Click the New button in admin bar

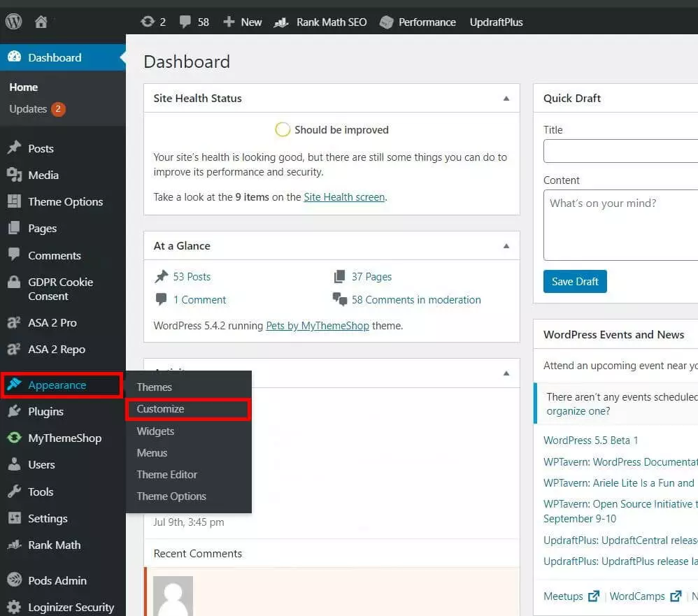tap(243, 22)
